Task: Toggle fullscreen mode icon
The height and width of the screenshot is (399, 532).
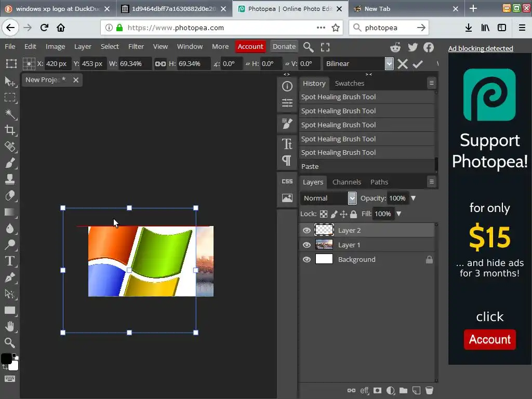Action: pos(325,47)
